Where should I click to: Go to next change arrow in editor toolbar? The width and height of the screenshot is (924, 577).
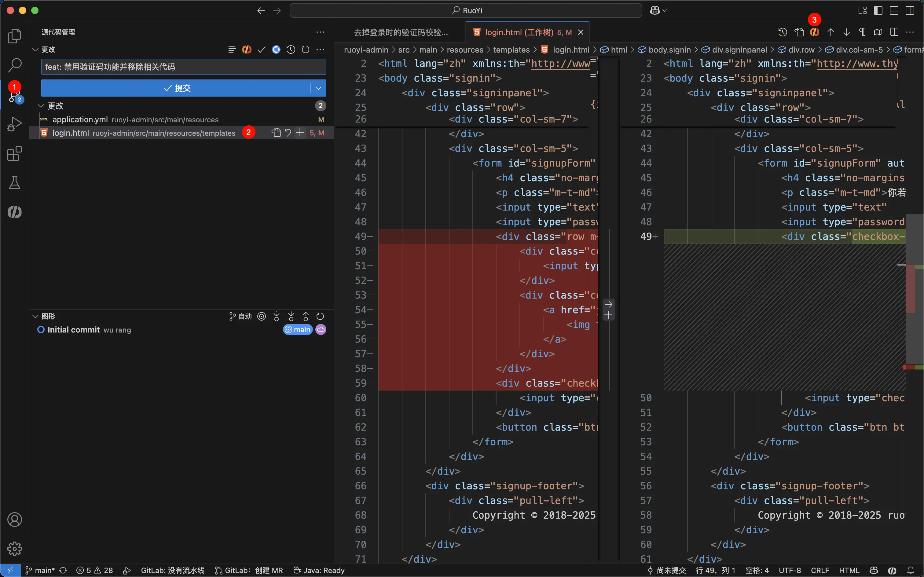[847, 32]
